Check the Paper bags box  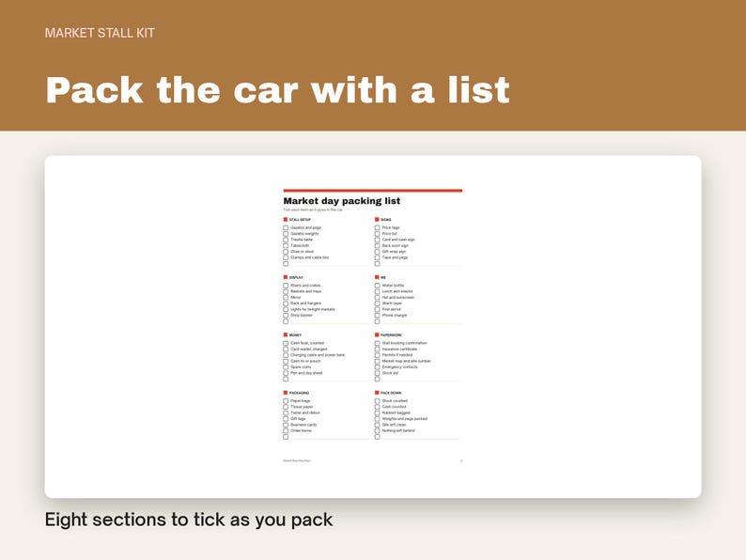tap(286, 401)
